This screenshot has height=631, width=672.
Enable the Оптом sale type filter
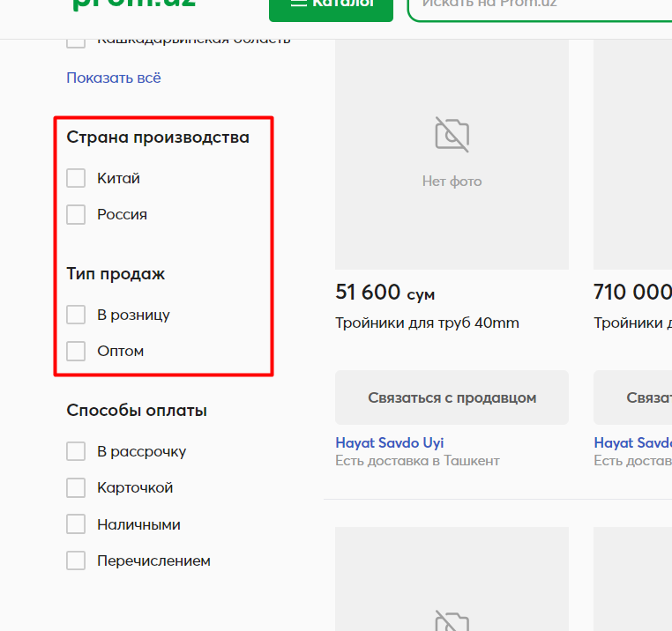click(x=76, y=352)
